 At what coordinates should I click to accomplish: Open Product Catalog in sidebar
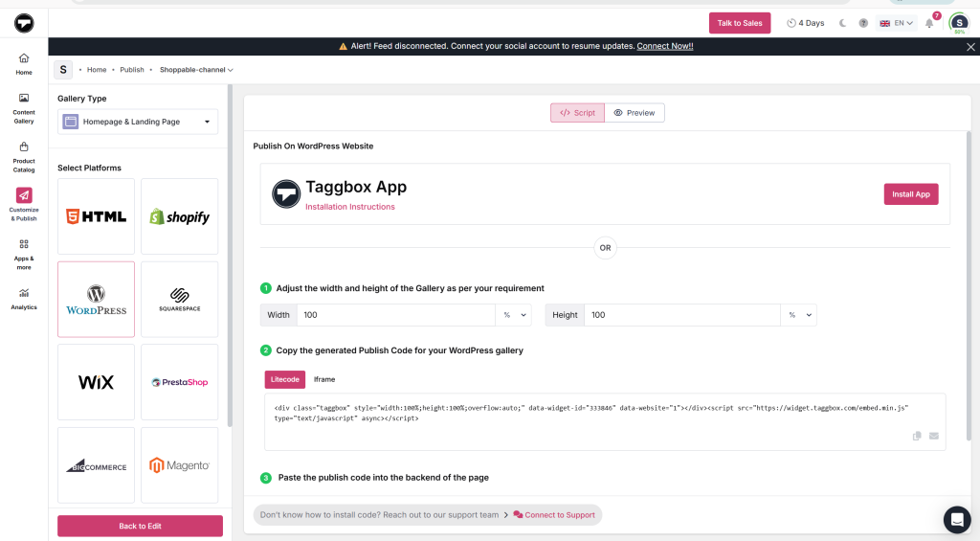click(24, 157)
